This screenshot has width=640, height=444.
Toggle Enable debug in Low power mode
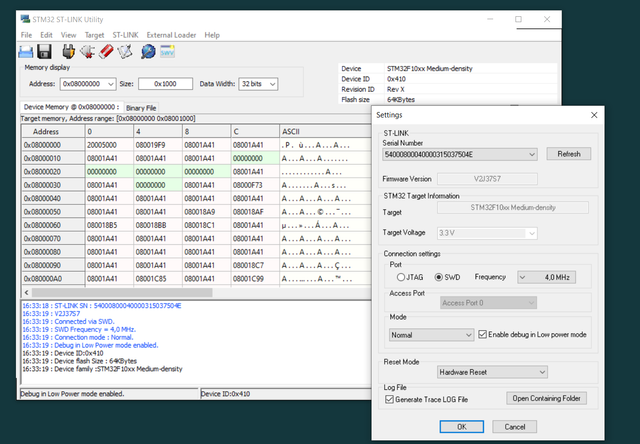[x=482, y=335]
